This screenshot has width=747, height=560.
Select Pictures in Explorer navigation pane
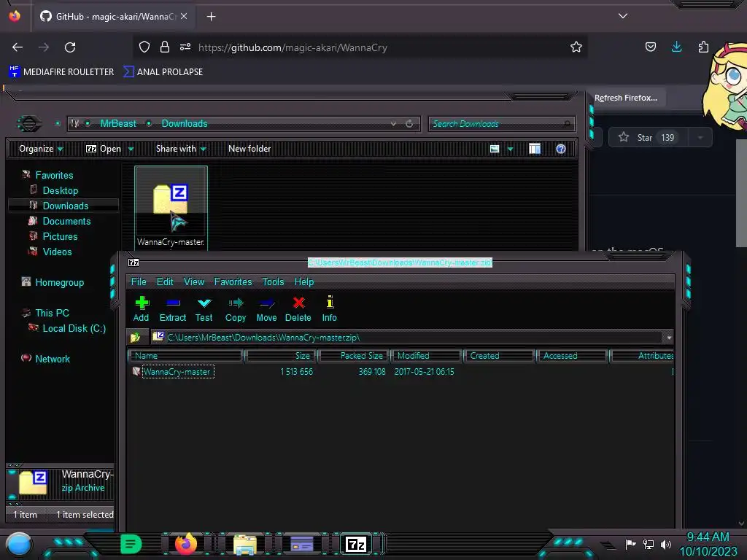pyautogui.click(x=60, y=236)
